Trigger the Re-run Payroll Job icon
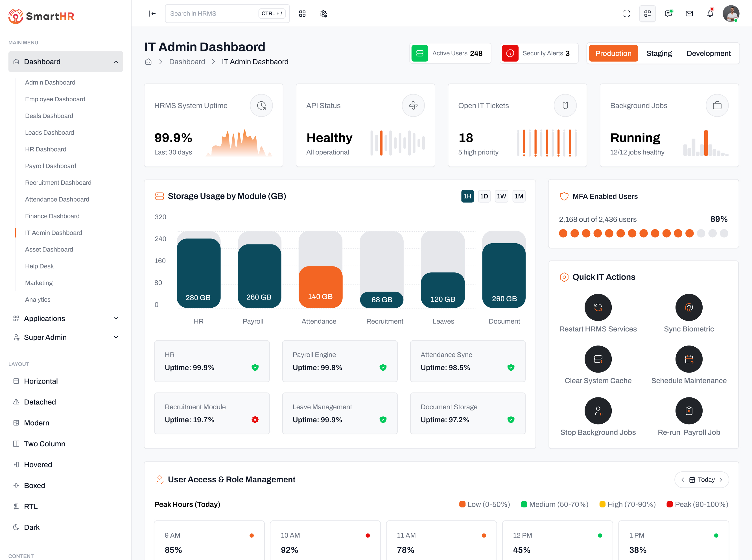 [x=688, y=410]
